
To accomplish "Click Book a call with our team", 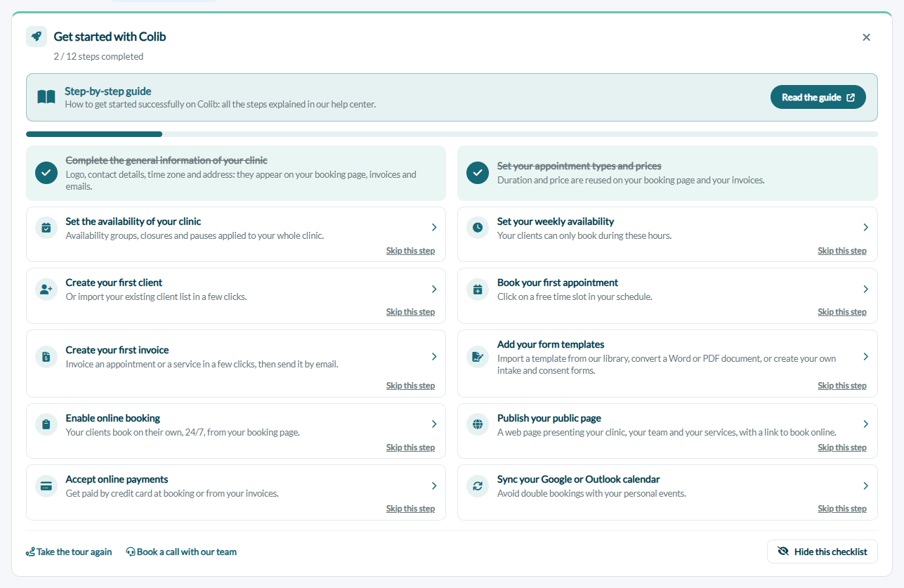I will [181, 552].
